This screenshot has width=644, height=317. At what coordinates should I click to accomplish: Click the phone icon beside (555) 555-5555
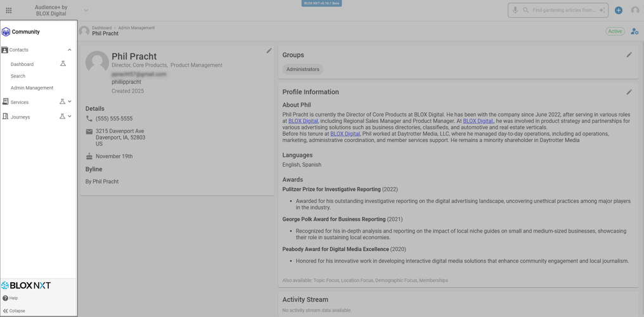click(89, 119)
